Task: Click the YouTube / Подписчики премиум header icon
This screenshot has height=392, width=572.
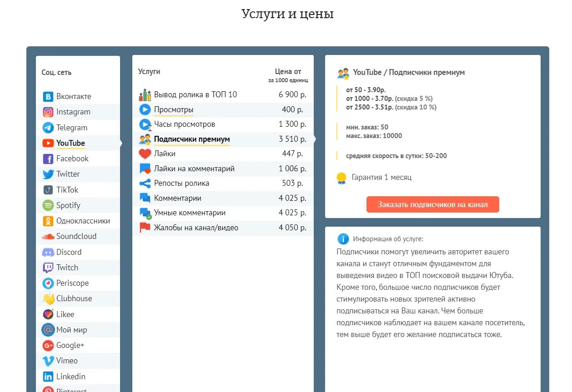Action: pos(343,73)
